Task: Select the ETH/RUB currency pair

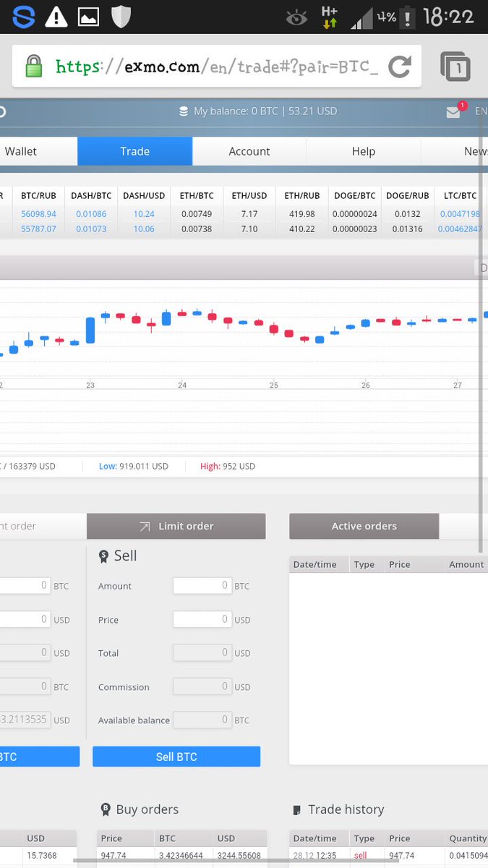Action: (302, 195)
